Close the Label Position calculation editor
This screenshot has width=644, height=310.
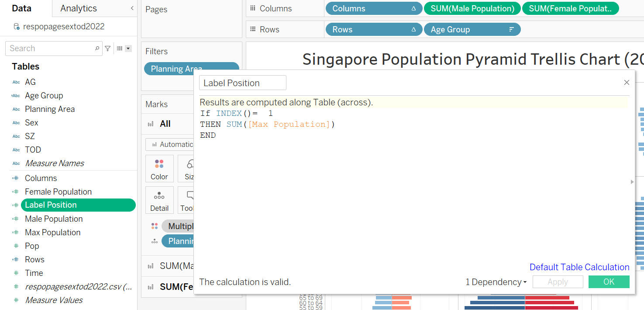[627, 83]
